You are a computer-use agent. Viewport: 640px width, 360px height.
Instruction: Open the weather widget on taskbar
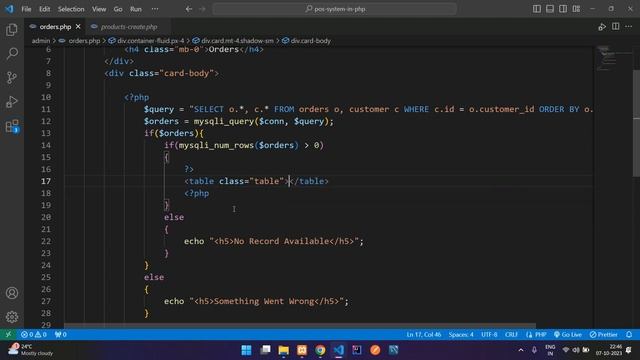pyautogui.click(x=31, y=350)
